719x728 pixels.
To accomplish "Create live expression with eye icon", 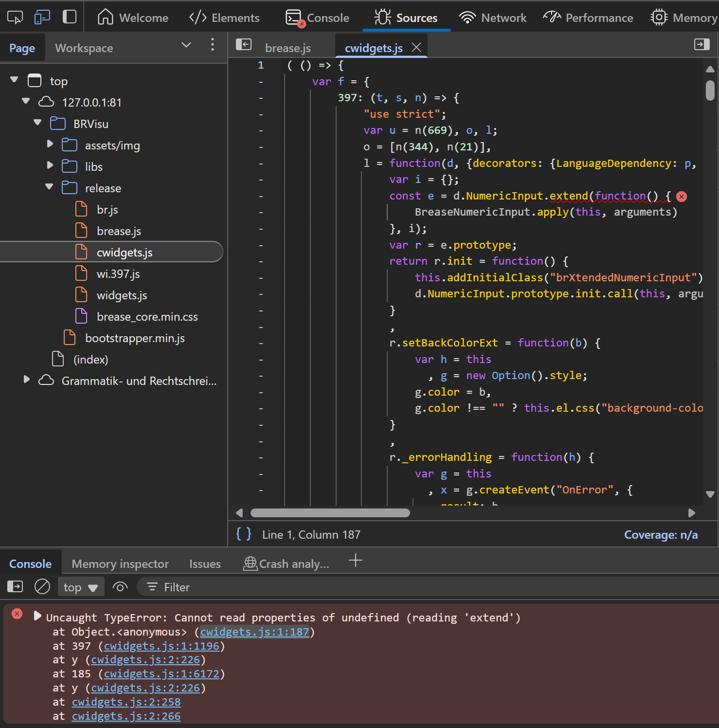I will [x=120, y=587].
